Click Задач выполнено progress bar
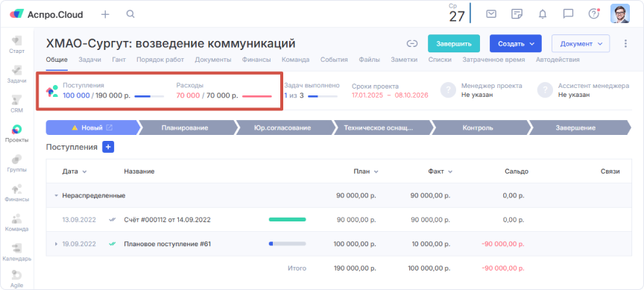 323,96
